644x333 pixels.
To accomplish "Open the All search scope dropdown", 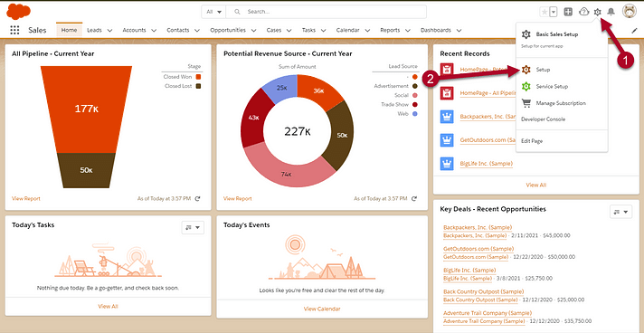I will [x=213, y=12].
